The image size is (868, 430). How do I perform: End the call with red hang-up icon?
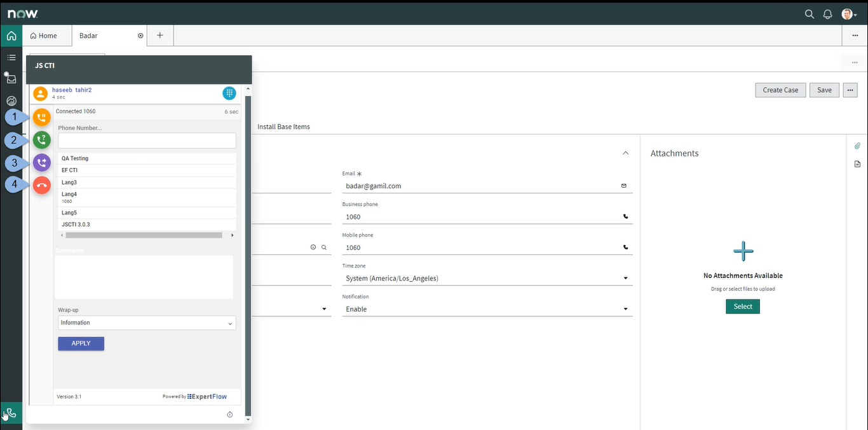(x=41, y=185)
